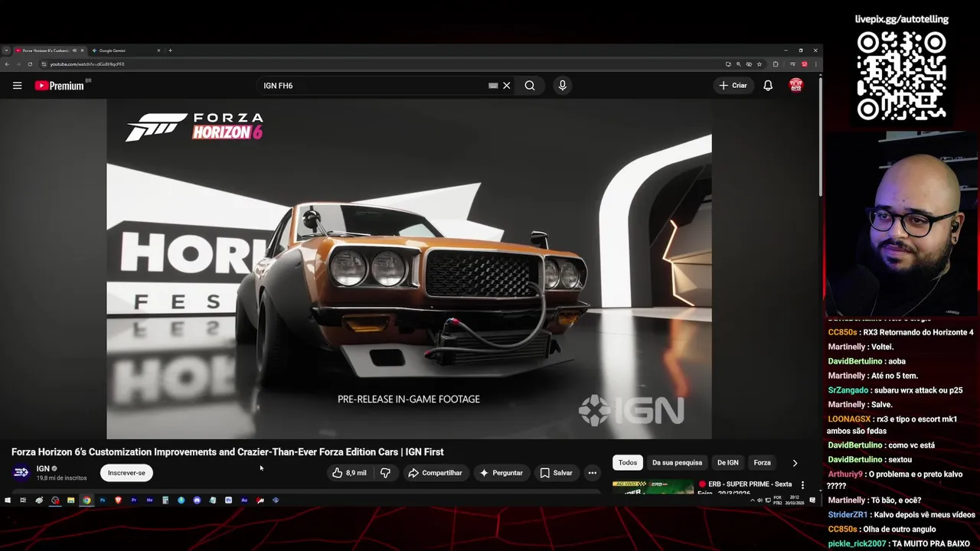Select the Forza filter chip

coord(762,462)
